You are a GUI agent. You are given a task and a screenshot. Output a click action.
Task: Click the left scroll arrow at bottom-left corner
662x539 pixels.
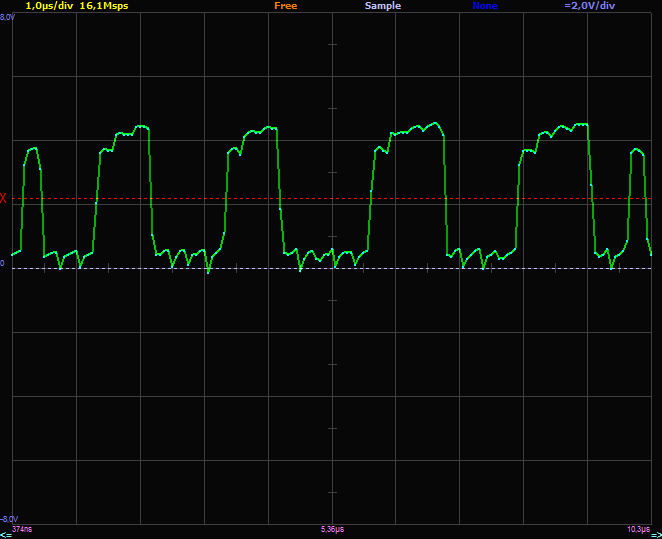click(x=5, y=535)
